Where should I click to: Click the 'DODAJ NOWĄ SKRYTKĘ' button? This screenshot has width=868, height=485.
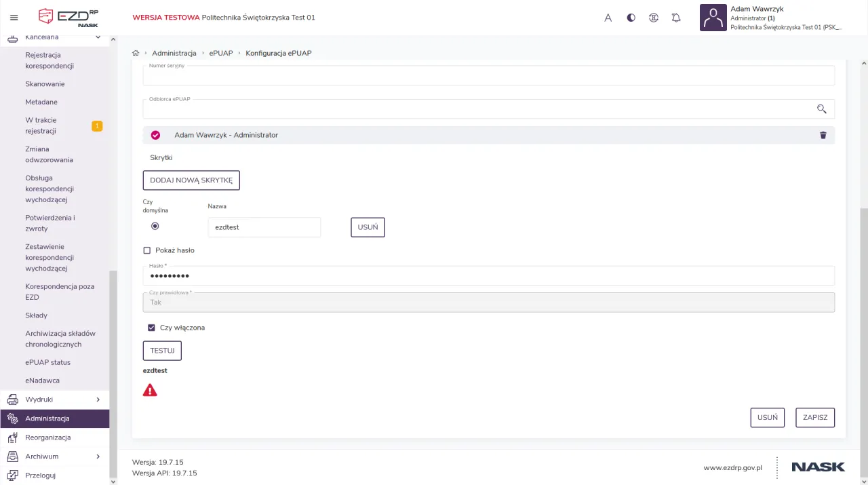(191, 180)
